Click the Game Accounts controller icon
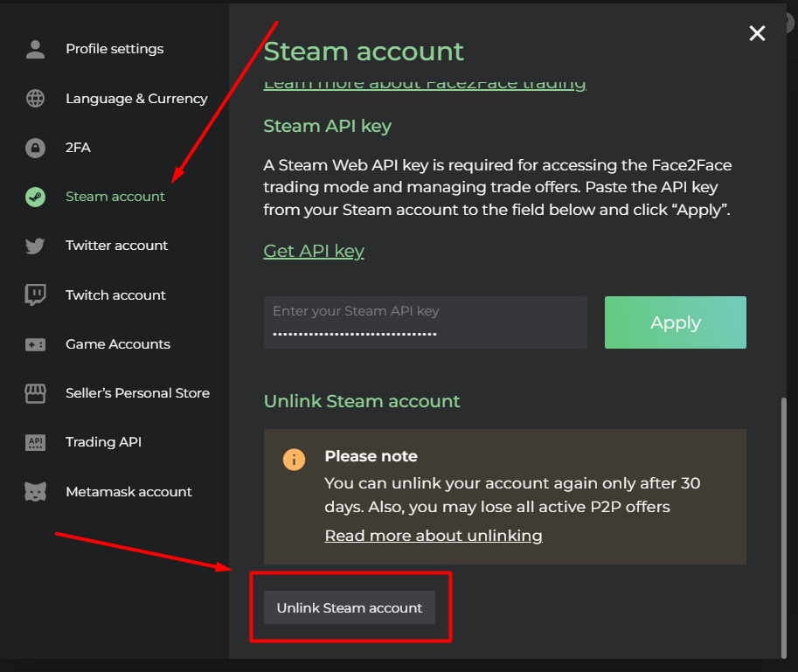 click(35, 344)
